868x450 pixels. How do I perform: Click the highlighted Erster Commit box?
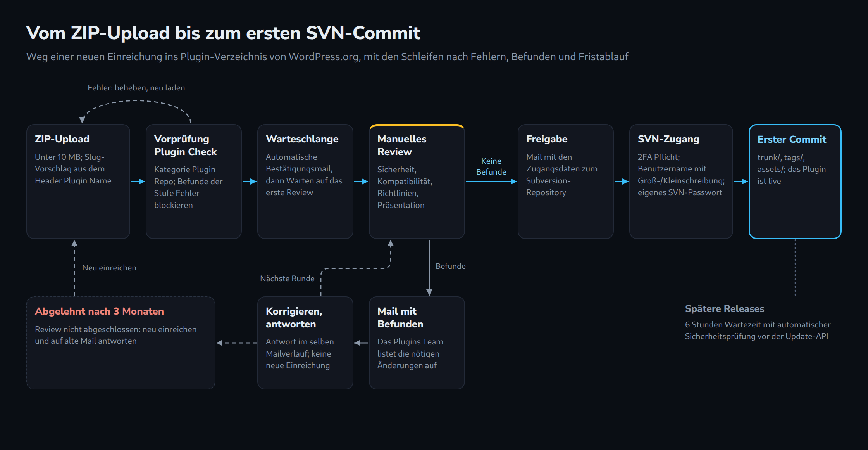point(795,182)
